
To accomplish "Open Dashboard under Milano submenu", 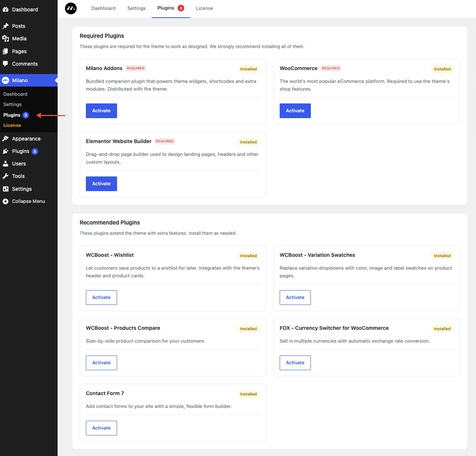I will [x=15, y=94].
